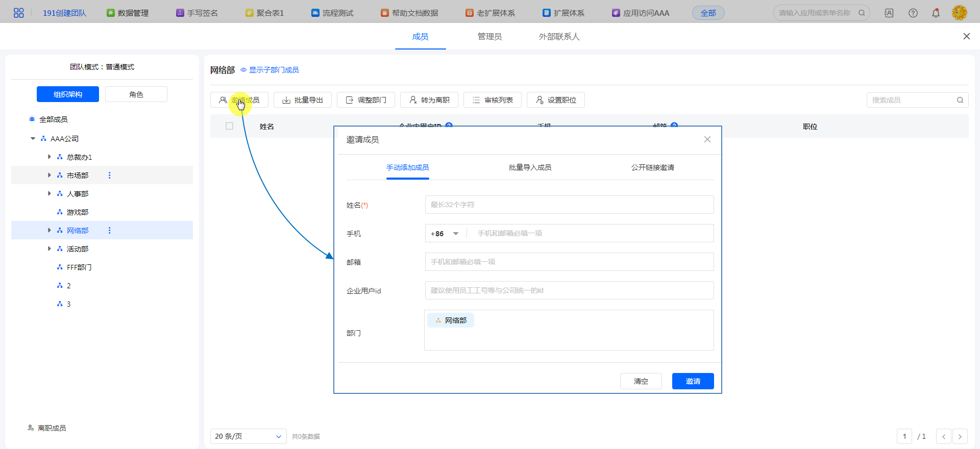Screen dimensions: 980x449
Task: Click the blue 邀请 button
Action: coord(693,381)
